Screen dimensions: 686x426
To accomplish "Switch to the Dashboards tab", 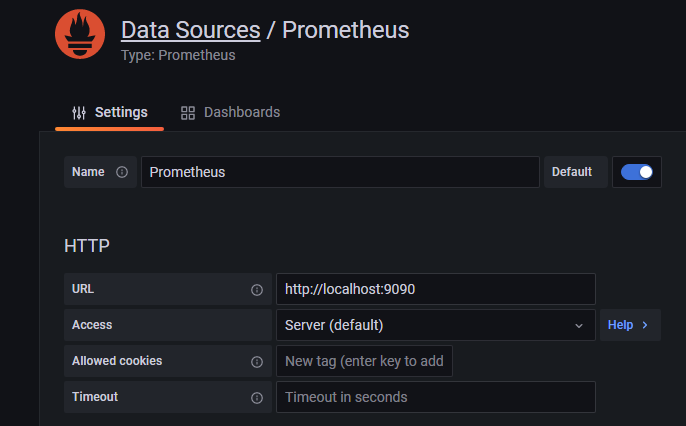I will click(x=230, y=112).
